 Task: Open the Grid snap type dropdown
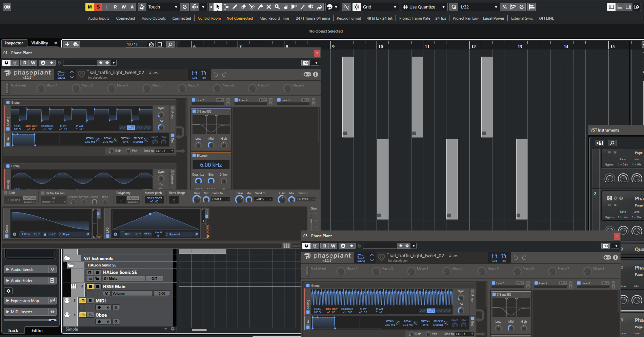pyautogui.click(x=380, y=7)
